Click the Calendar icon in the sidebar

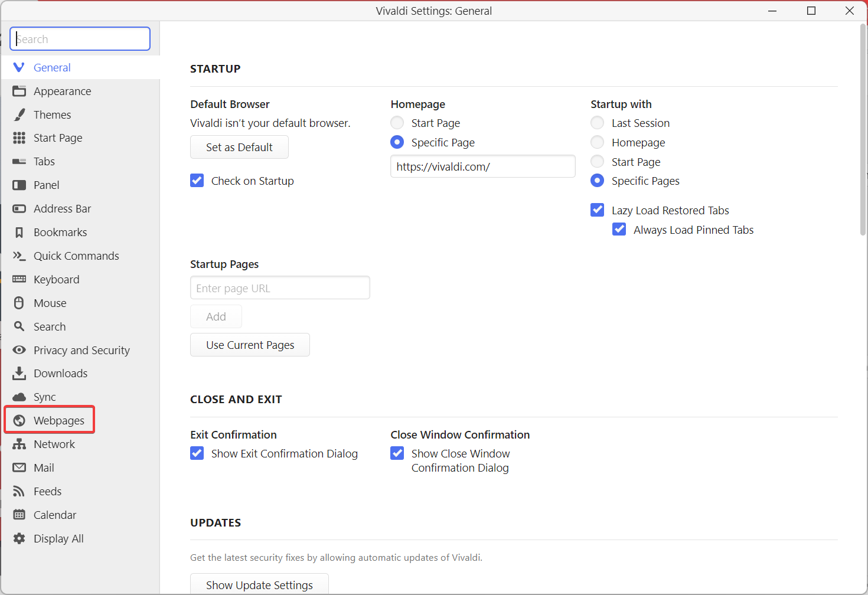[x=19, y=515]
